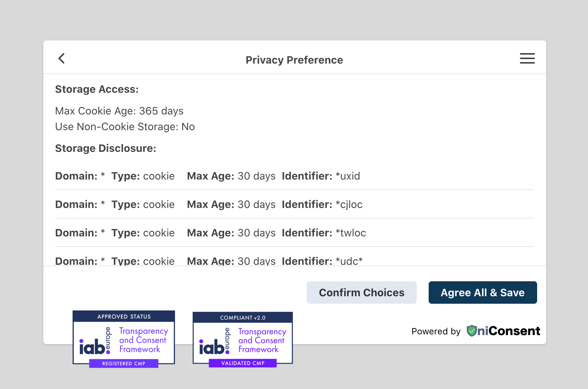Screen dimensions: 588x389
Task: Click the IAB Approved Status badge
Action: point(124,338)
